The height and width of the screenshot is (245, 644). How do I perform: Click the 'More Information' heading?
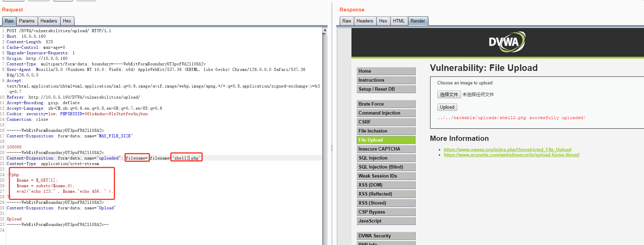459,138
